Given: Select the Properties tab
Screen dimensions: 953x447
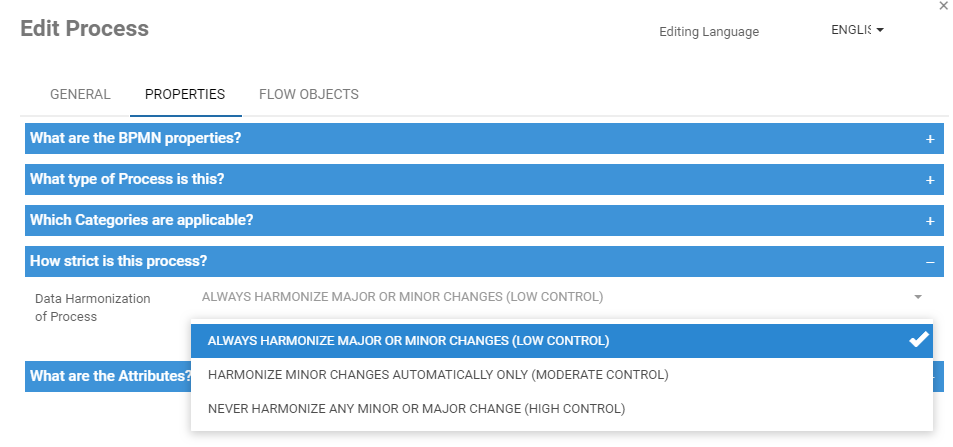Looking at the screenshot, I should click(185, 95).
